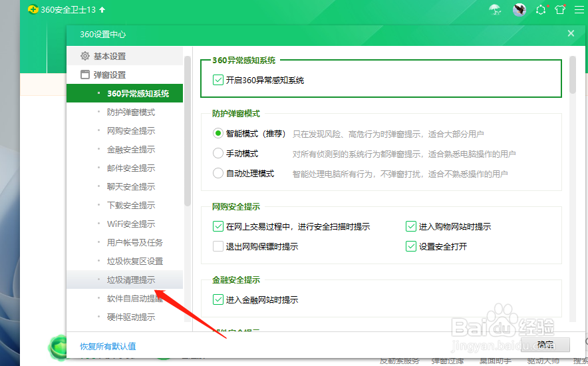The width and height of the screenshot is (588, 366).
Task: Go to 邮件安全提示 sidebar item
Action: tap(124, 168)
